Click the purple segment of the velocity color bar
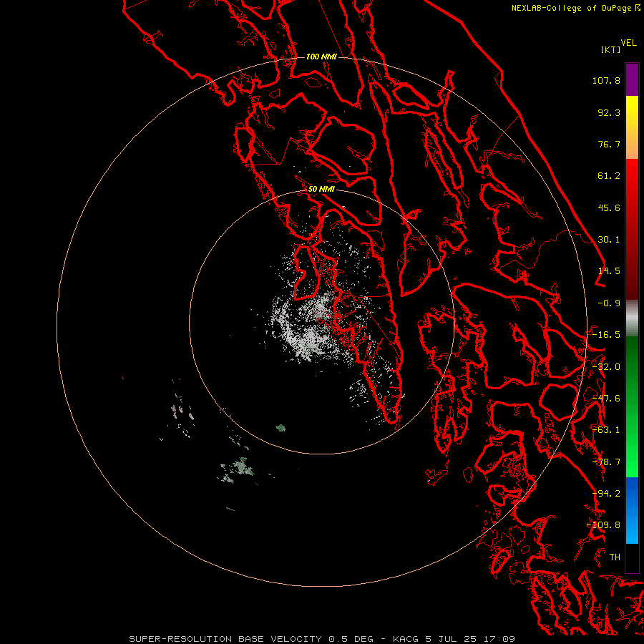 pyautogui.click(x=632, y=79)
